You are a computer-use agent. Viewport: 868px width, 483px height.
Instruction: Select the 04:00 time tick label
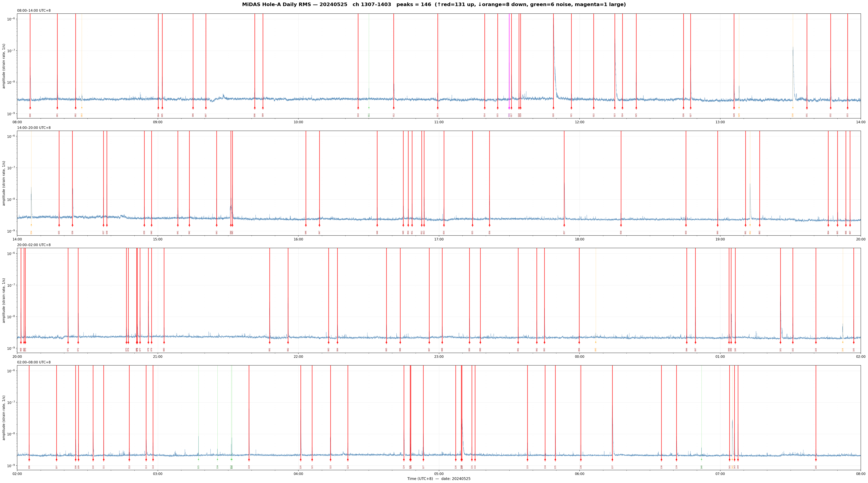tap(298, 474)
